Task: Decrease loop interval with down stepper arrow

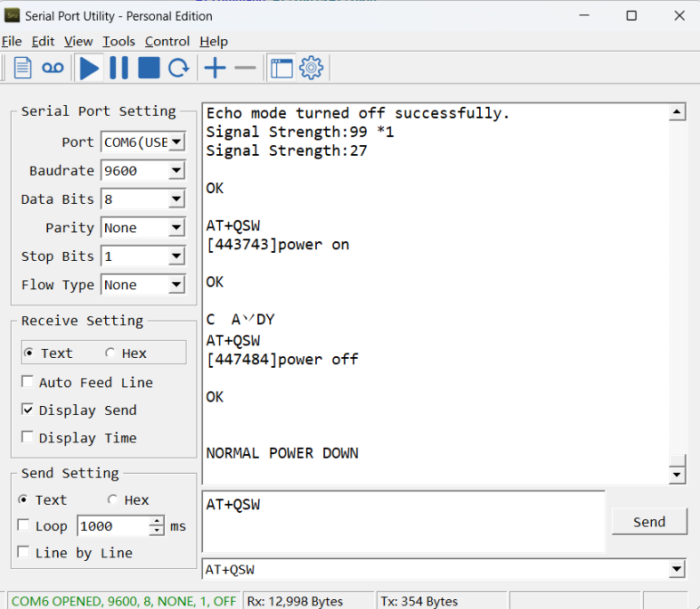Action: pyautogui.click(x=157, y=531)
